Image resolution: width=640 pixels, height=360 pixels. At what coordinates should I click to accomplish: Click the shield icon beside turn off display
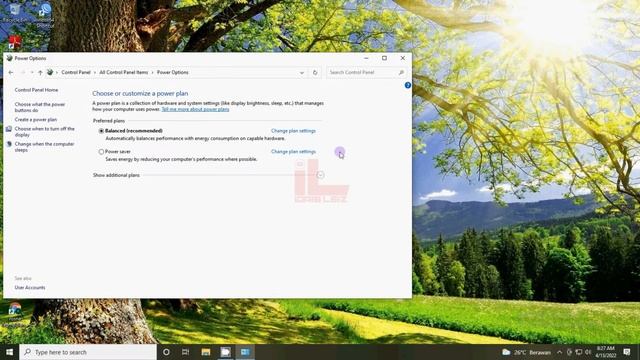[x=9, y=129]
